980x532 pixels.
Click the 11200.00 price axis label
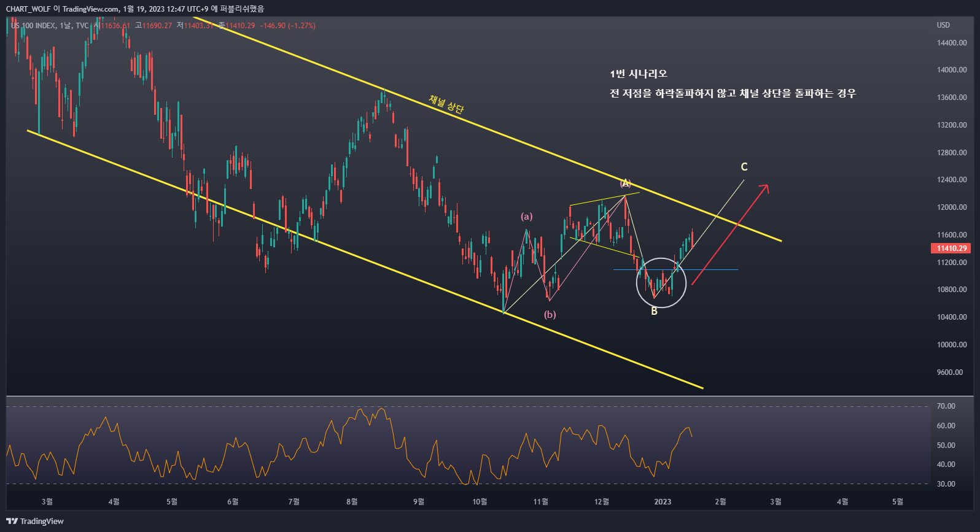952,263
